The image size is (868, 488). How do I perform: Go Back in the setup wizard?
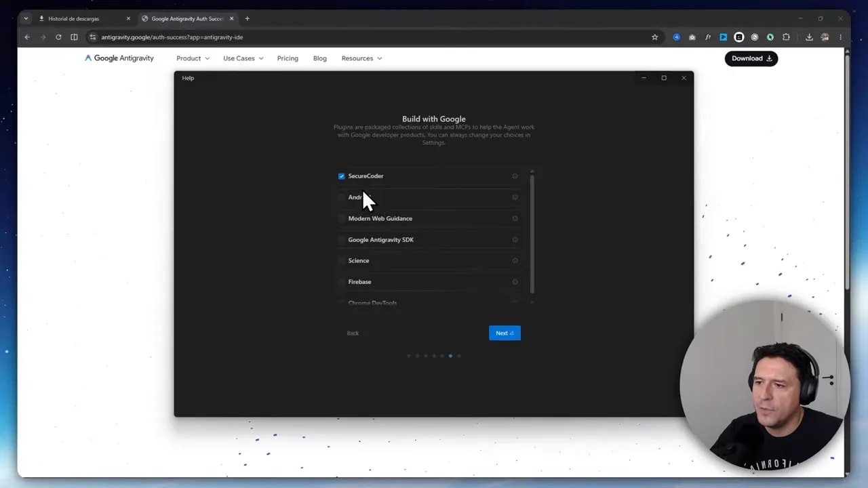click(353, 333)
